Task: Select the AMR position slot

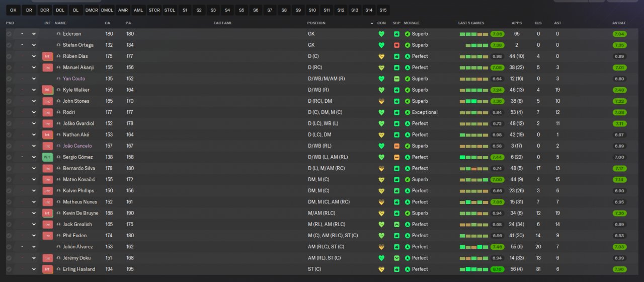Action: (123, 10)
